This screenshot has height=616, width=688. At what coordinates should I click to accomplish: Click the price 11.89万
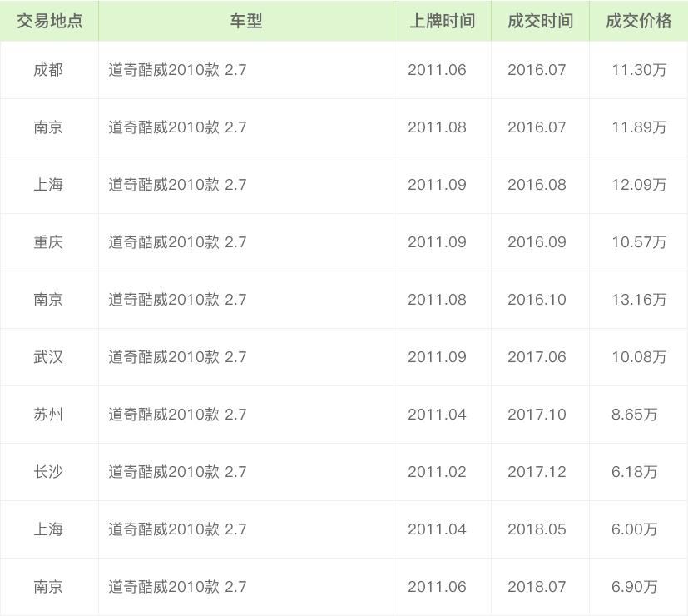[639, 127]
